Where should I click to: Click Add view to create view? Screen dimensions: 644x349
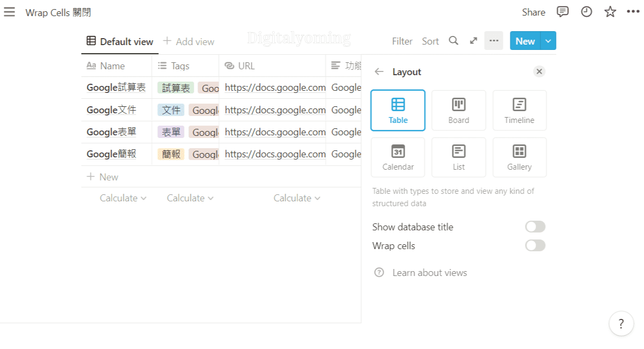188,42
